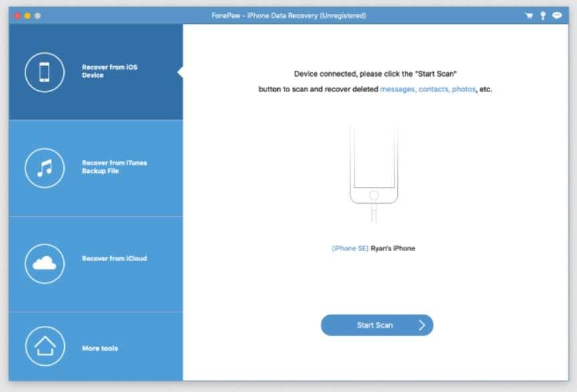577x392 pixels.
Task: Click the Start Scan button
Action: click(377, 325)
